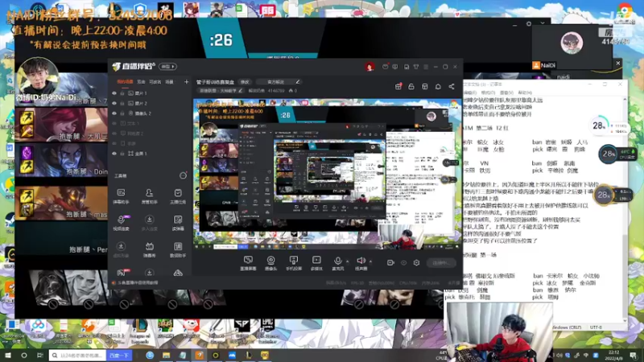
Task: Open File Explorer from the taskbar
Action: pos(166,355)
